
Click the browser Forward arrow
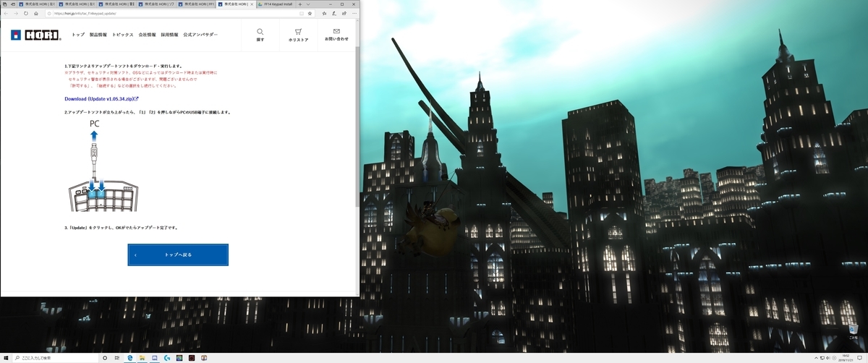point(16,14)
